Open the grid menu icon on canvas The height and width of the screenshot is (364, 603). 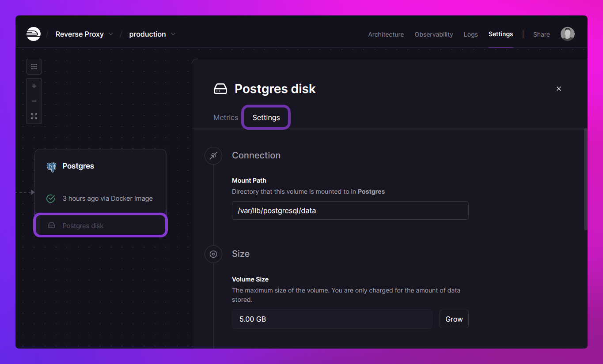pyautogui.click(x=34, y=67)
